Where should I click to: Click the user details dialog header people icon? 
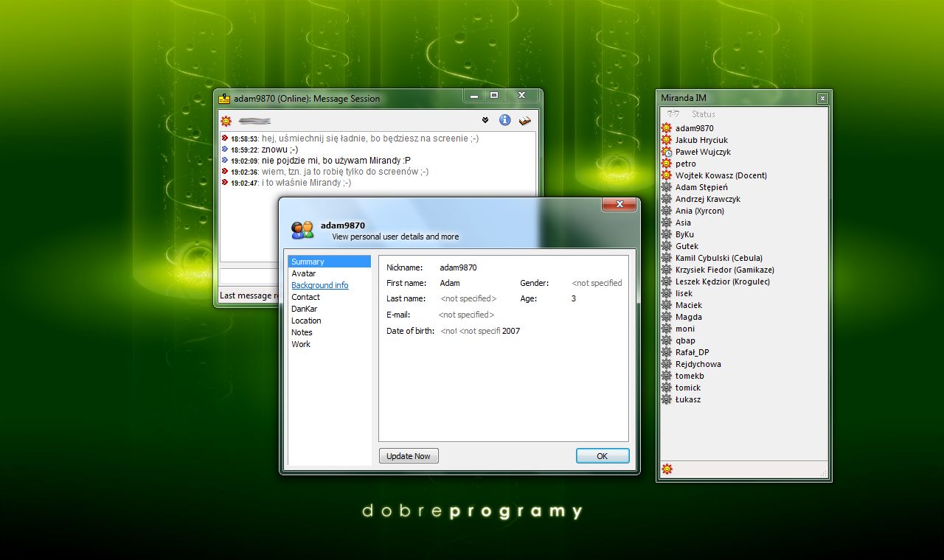point(302,230)
